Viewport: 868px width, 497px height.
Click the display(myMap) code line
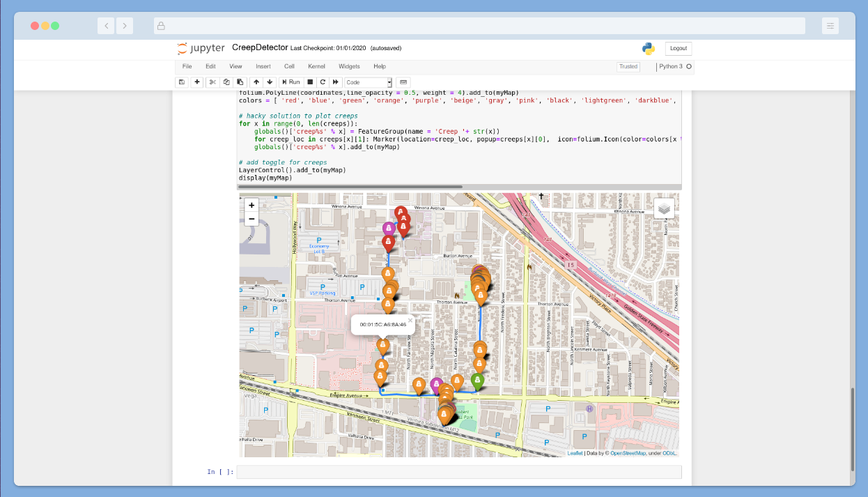click(x=265, y=178)
